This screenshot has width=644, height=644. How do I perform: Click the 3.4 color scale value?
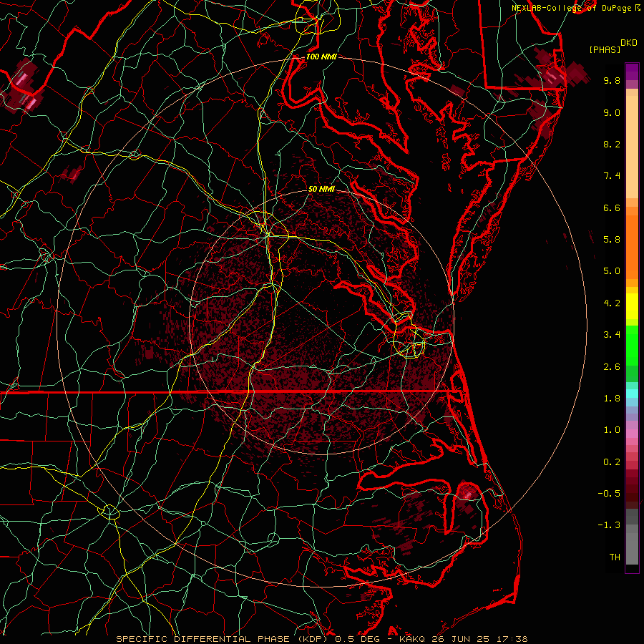click(612, 335)
